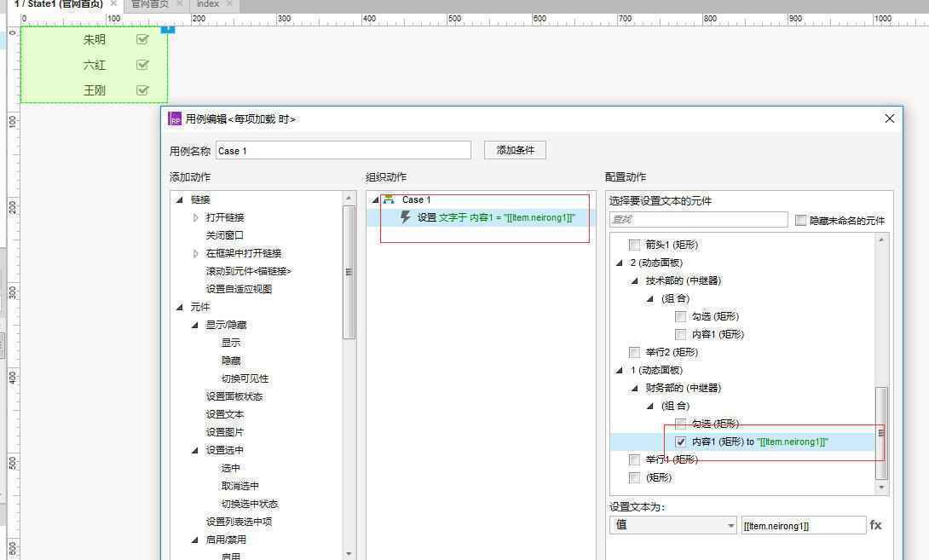Select the 切换选中状态 action
The image size is (929, 560).
250,504
